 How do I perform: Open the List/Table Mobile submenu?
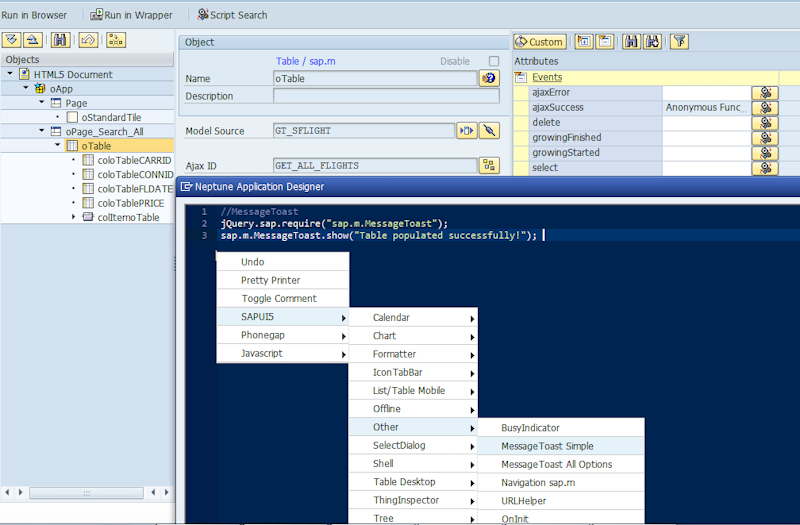click(x=413, y=391)
